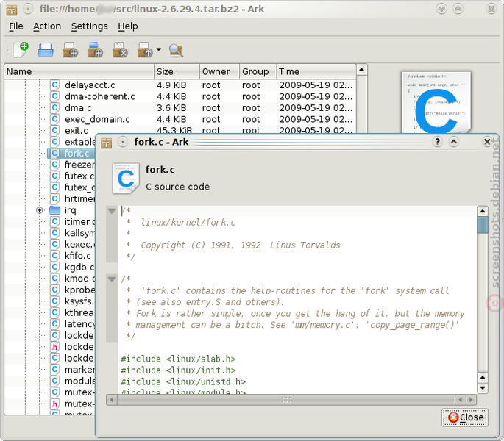This screenshot has width=504, height=441.
Task: Click the fork.c dialog shade up-arrow button
Action: click(453, 142)
